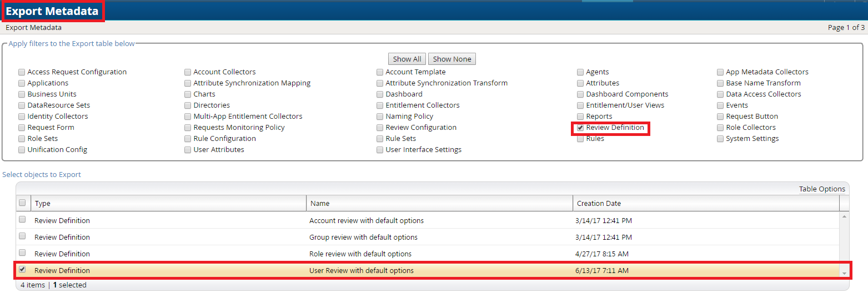Click the Show All button

click(407, 59)
